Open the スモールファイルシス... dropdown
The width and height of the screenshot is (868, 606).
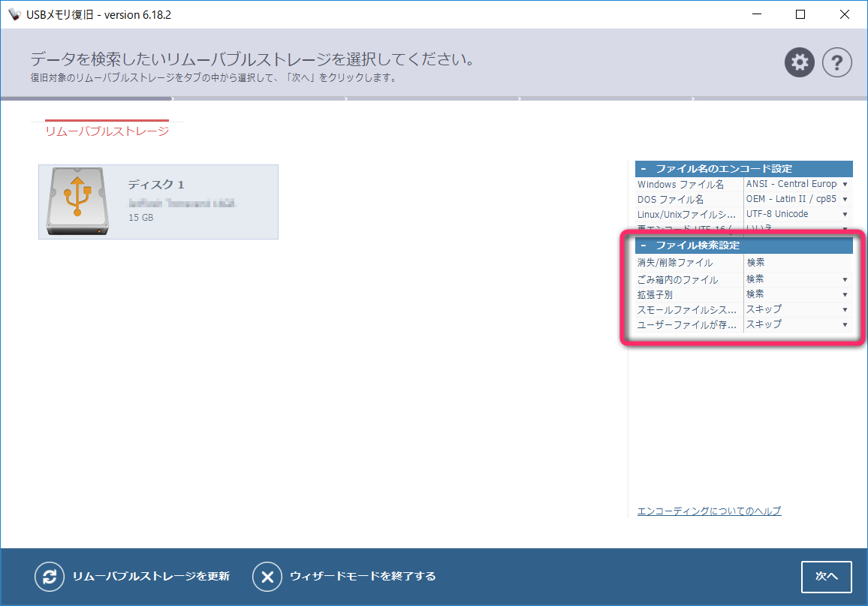pos(845,309)
